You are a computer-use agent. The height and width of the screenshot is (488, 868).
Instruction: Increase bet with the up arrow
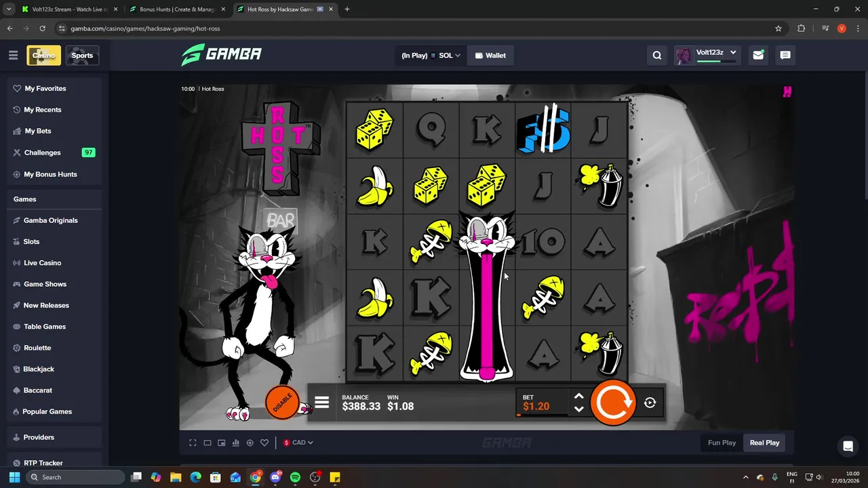tap(578, 397)
